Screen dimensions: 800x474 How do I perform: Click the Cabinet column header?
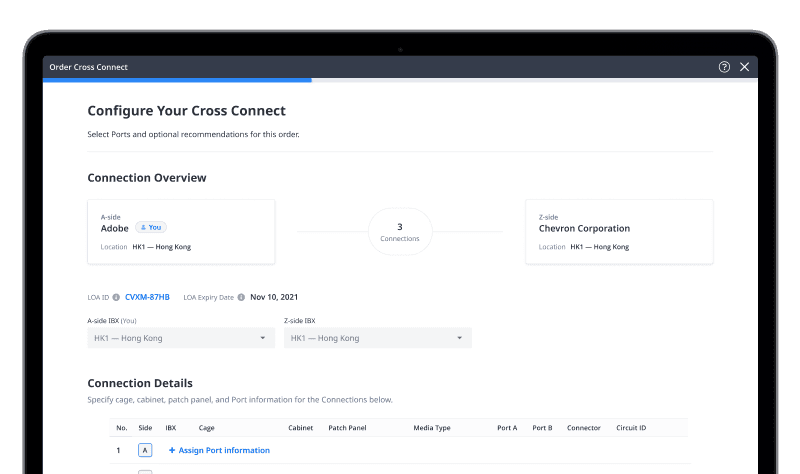click(301, 428)
